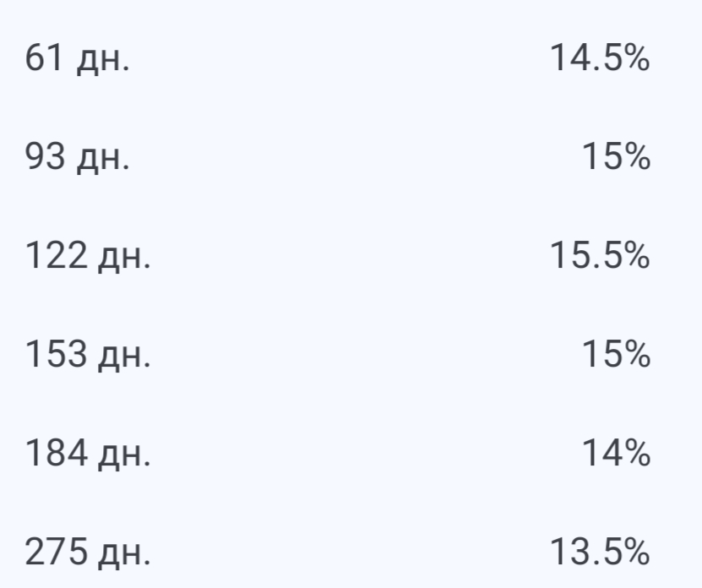The image size is (702, 588).
Task: Click the 15.5% rate value
Action: 599,258
